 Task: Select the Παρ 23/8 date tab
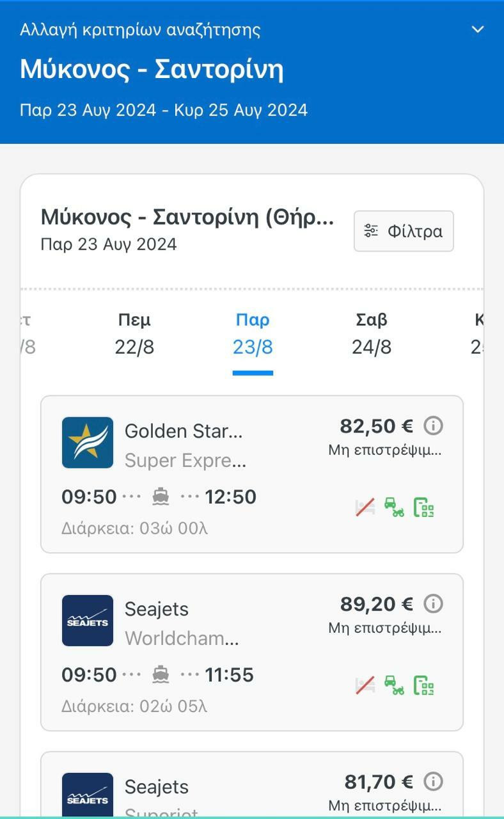click(x=253, y=334)
